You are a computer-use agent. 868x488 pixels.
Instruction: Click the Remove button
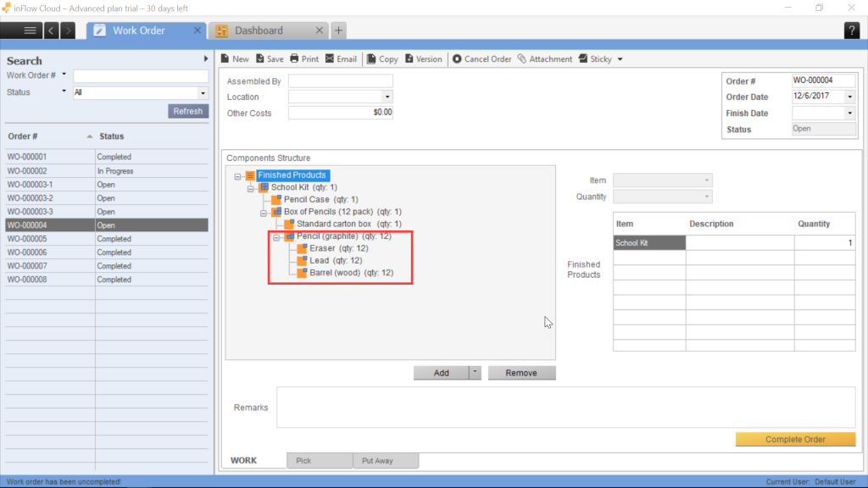click(521, 373)
